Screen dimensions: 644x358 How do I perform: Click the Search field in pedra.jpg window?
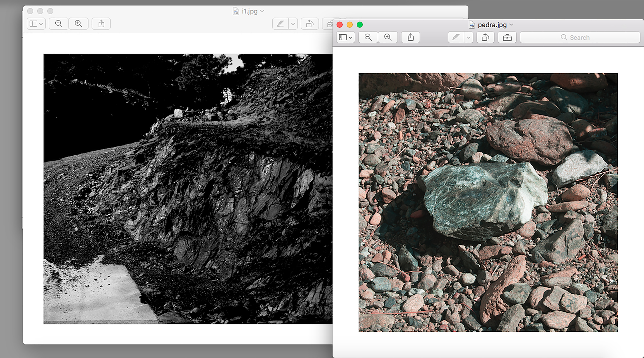coord(580,37)
